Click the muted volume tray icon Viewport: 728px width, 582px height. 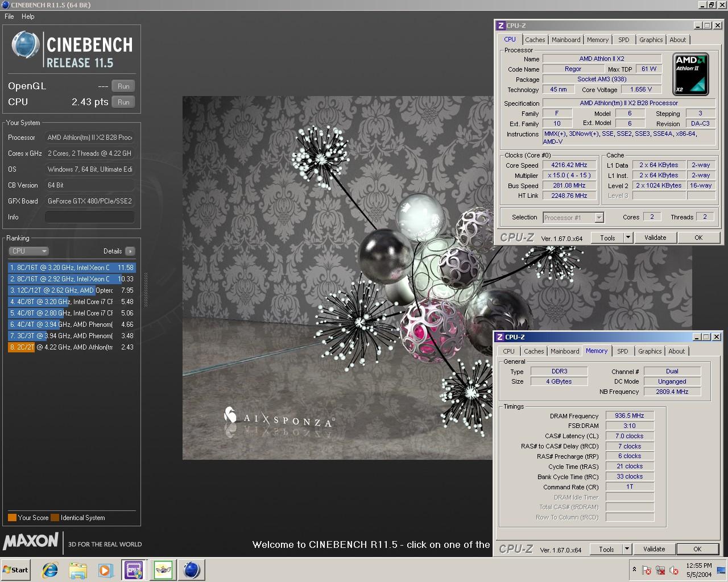(x=673, y=570)
